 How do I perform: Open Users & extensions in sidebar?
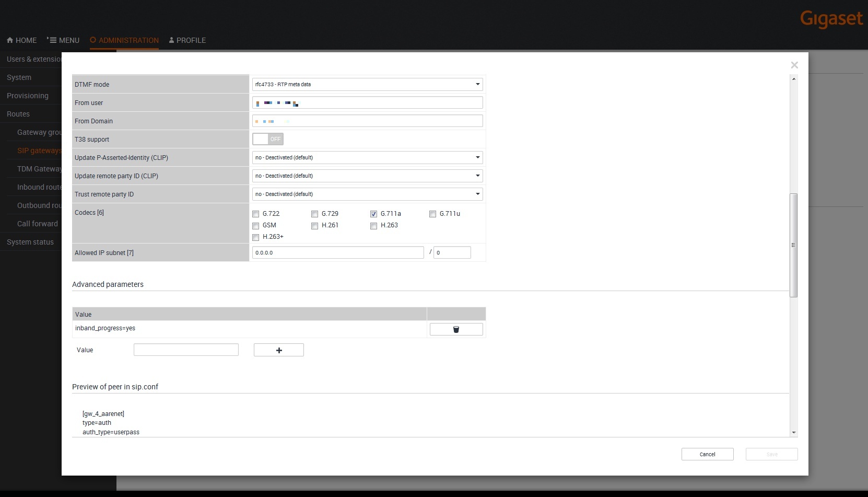click(34, 59)
